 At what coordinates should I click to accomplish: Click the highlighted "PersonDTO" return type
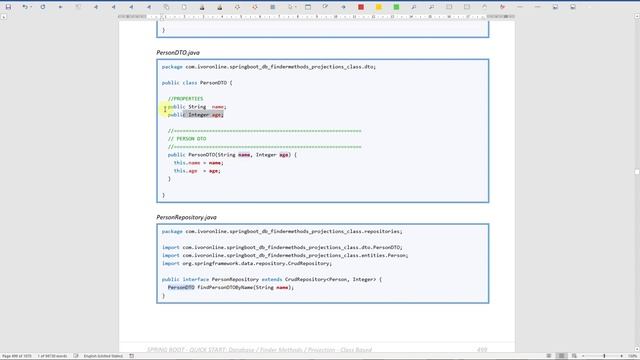click(181, 287)
